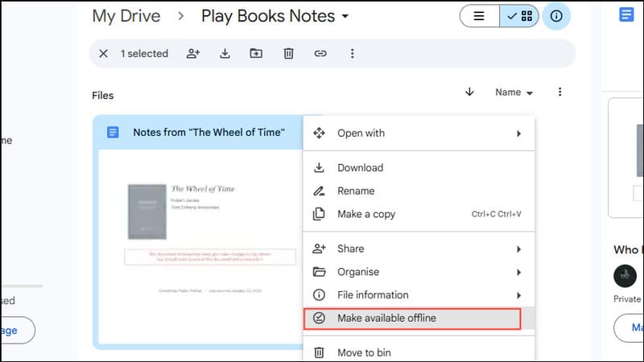Choose Organise in context menu

coord(419,272)
